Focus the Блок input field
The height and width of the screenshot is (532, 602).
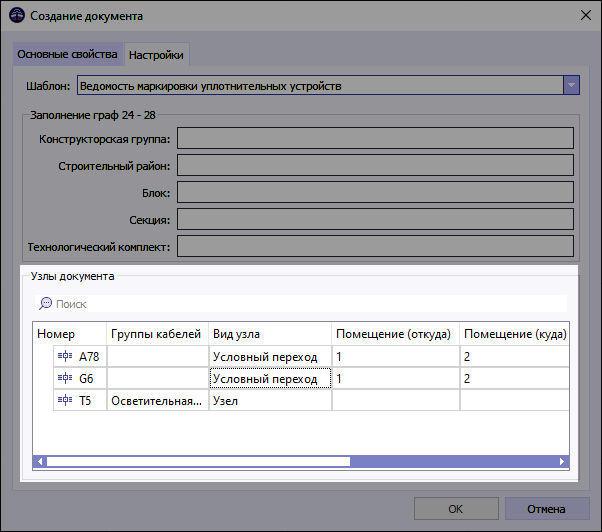pyautogui.click(x=375, y=192)
